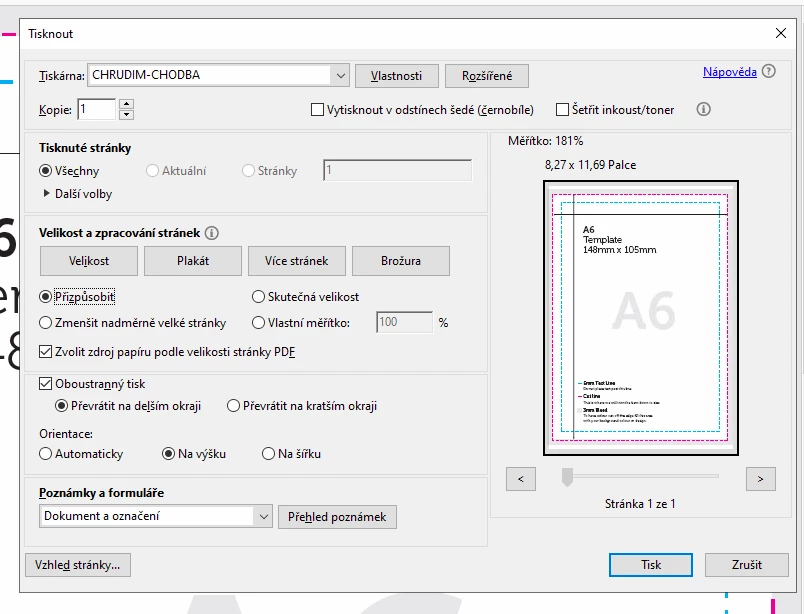Choose Převrátit na delším okraji
The width and height of the screenshot is (804, 614).
click(62, 406)
